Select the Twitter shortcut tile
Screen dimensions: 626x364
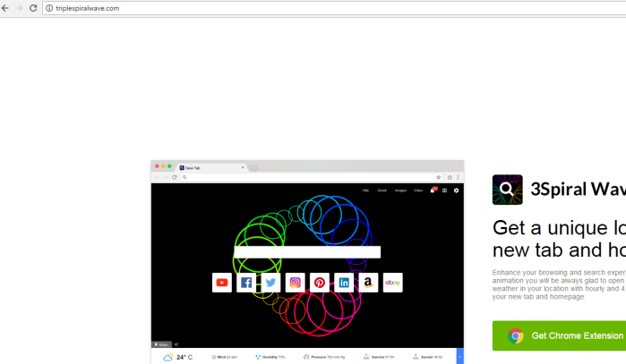(x=270, y=283)
